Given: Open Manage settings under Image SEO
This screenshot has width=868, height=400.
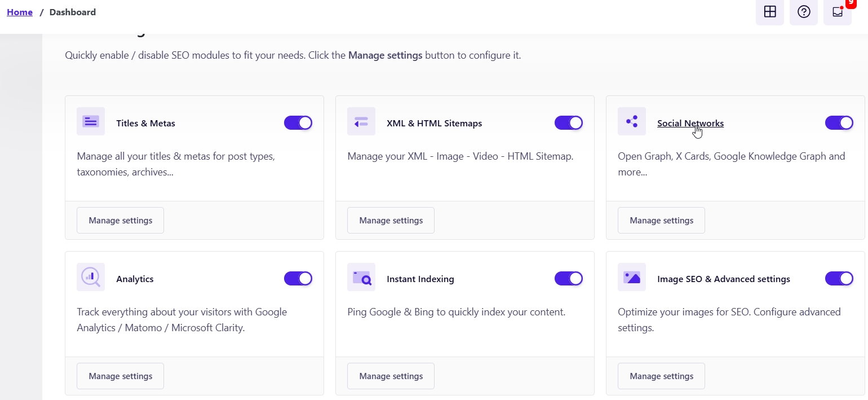Looking at the screenshot, I should (661, 376).
